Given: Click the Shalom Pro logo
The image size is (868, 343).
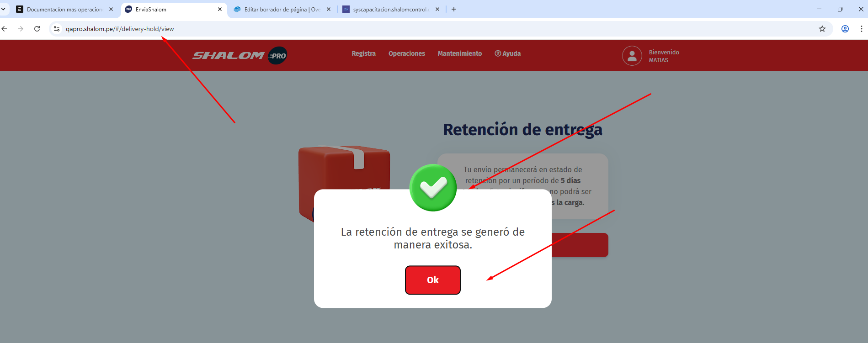Looking at the screenshot, I should [240, 56].
